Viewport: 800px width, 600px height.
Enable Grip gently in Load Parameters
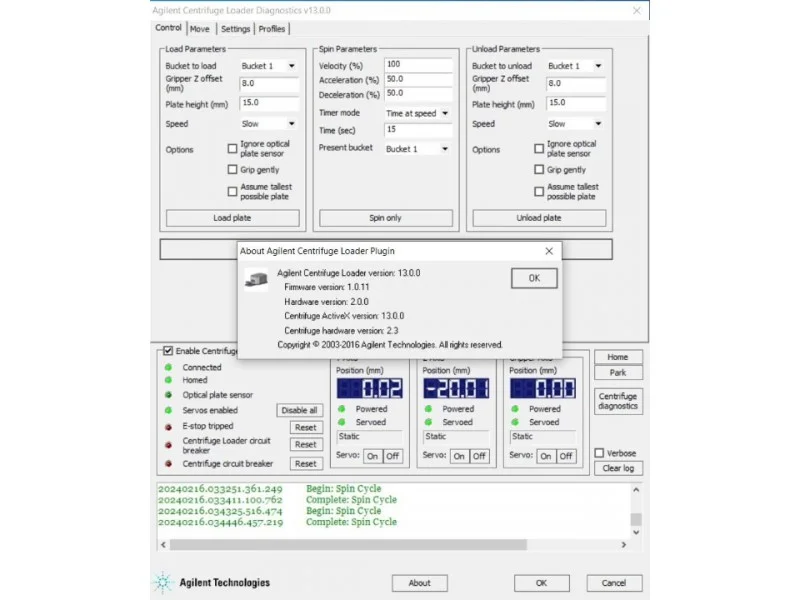[x=232, y=169]
